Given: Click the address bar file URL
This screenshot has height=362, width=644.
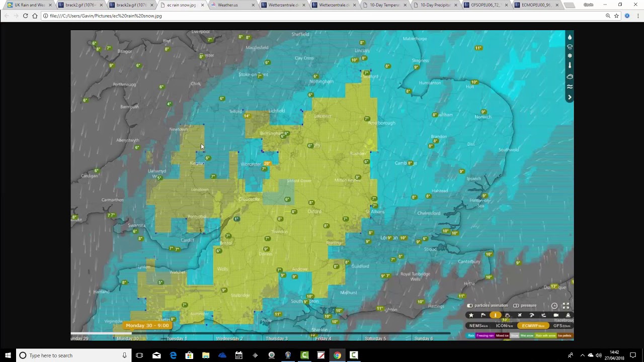Looking at the screenshot, I should coord(106,16).
